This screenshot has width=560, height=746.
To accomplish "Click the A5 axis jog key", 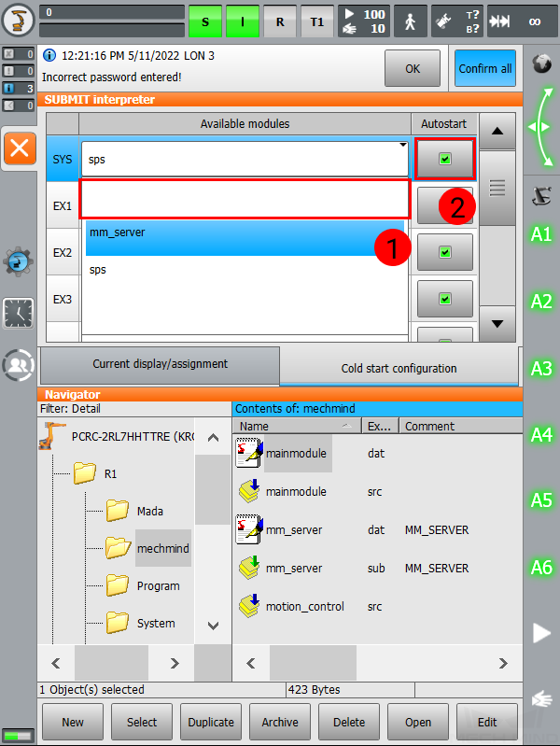I will 541,500.
